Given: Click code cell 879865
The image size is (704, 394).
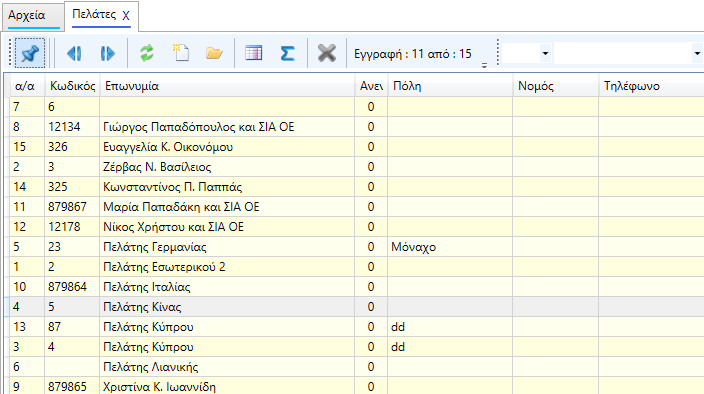Looking at the screenshot, I should pyautogui.click(x=72, y=386).
